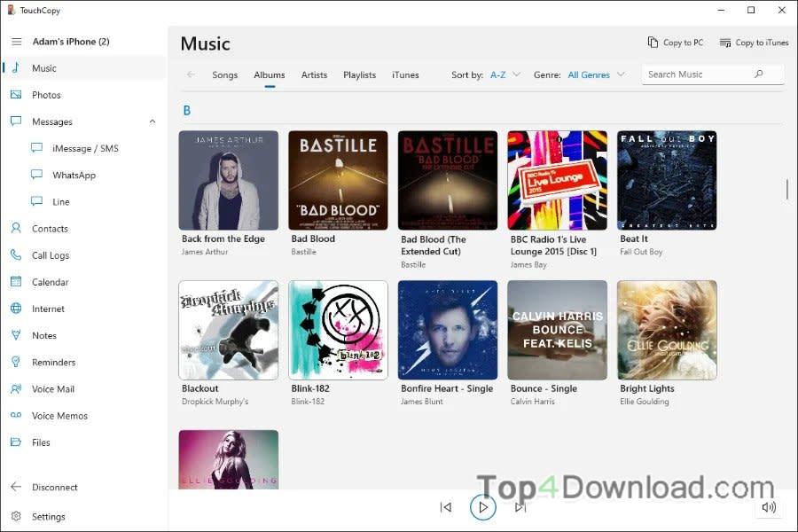The image size is (798, 532).
Task: Select the Blink-182 album cover
Action: 338,330
